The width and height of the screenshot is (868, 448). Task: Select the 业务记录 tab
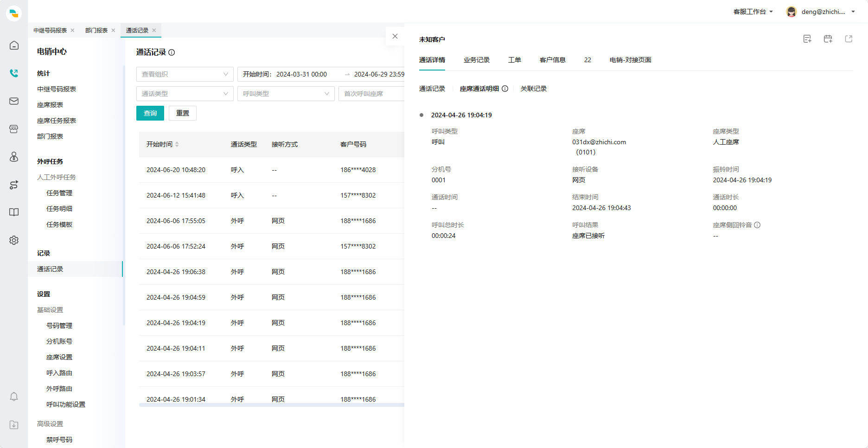coord(477,60)
